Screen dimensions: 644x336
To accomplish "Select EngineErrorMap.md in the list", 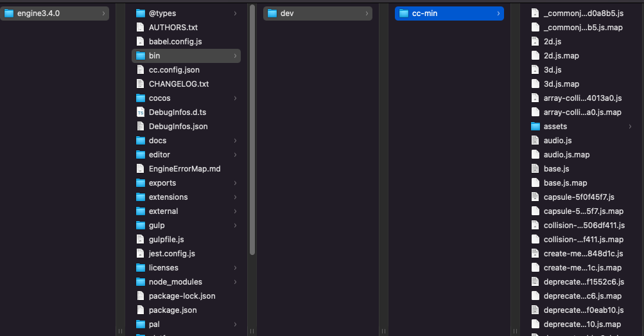I will (184, 168).
